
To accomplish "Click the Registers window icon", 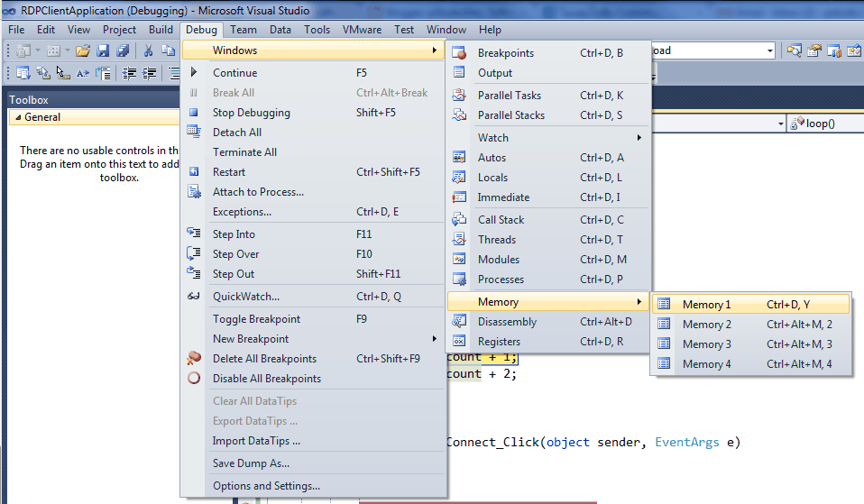I will (x=459, y=341).
